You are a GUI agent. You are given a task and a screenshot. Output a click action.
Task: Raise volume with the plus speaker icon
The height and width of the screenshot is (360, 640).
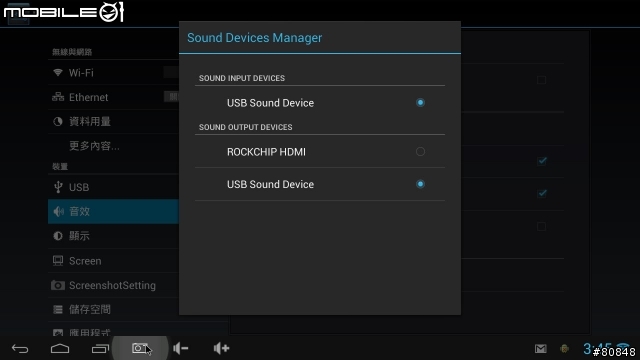click(x=221, y=348)
